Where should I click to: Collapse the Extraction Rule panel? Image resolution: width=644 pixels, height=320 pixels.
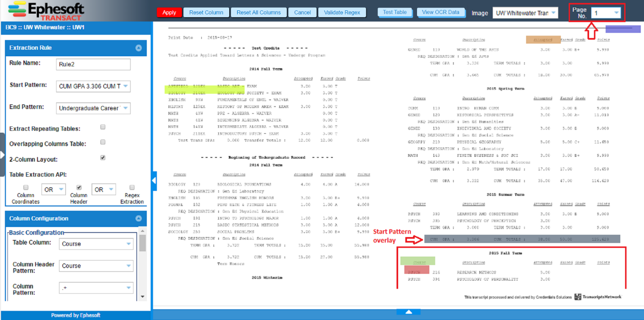coord(139,48)
